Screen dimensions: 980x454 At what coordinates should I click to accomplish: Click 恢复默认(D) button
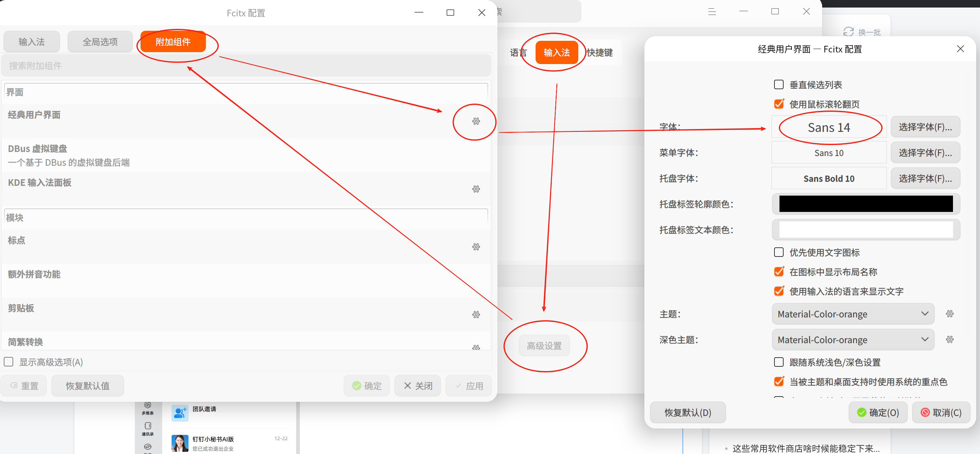(x=688, y=412)
